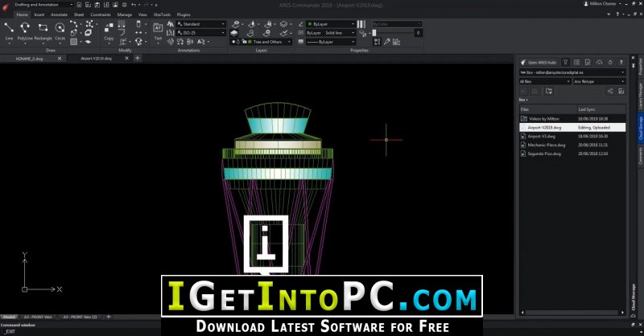Toggle layer freeze icon in layer dropdown
This screenshot has height=336, width=644.
238,42
